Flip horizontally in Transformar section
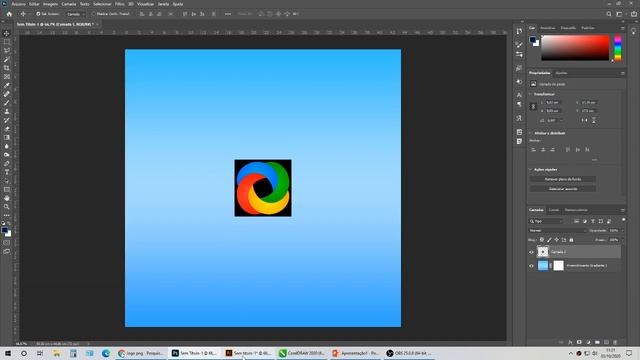Image resolution: width=640 pixels, height=360 pixels. (584, 120)
